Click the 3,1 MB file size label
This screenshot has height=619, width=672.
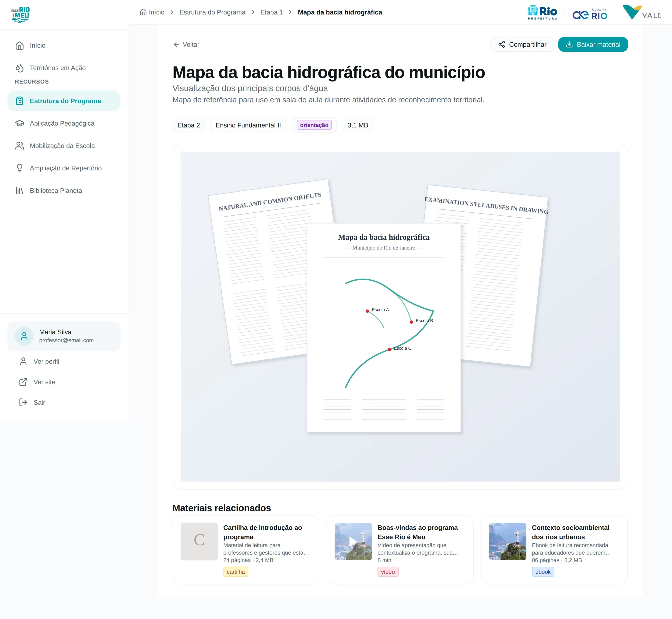358,125
